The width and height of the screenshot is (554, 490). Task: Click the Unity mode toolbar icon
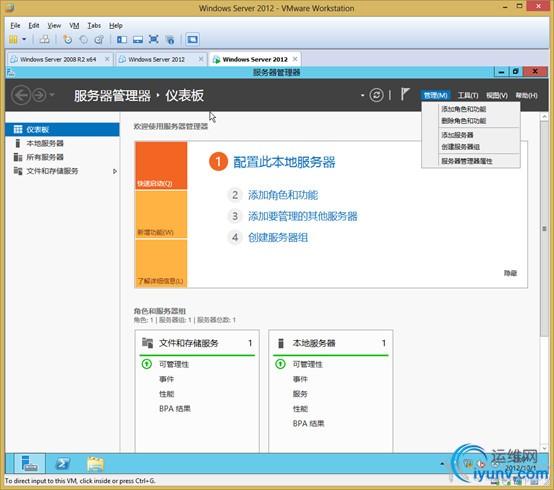click(x=170, y=39)
